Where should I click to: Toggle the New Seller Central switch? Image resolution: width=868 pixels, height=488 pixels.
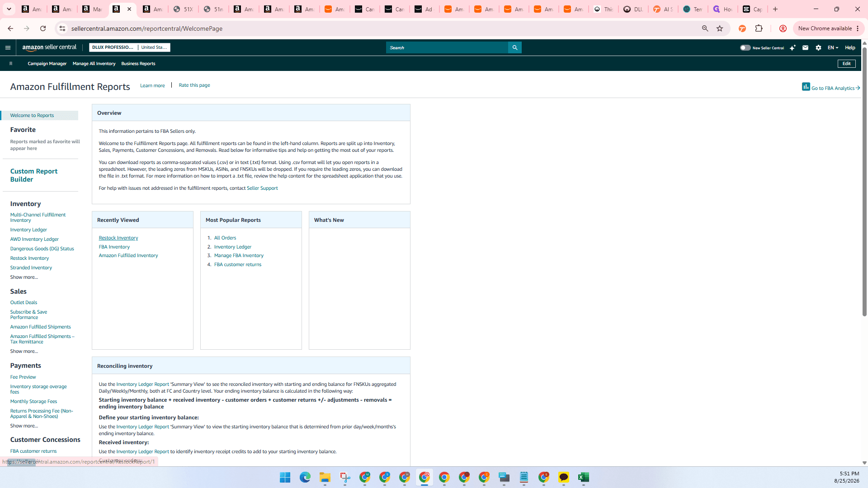click(745, 47)
